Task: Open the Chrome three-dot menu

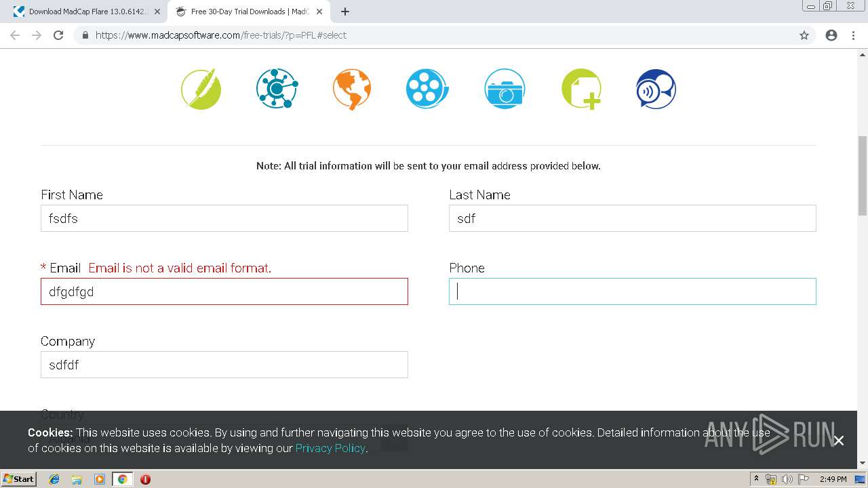Action: (x=853, y=35)
